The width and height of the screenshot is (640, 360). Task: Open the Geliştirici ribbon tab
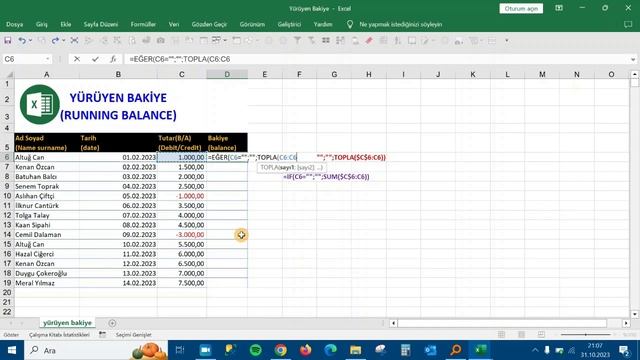pyautogui.click(x=289, y=24)
